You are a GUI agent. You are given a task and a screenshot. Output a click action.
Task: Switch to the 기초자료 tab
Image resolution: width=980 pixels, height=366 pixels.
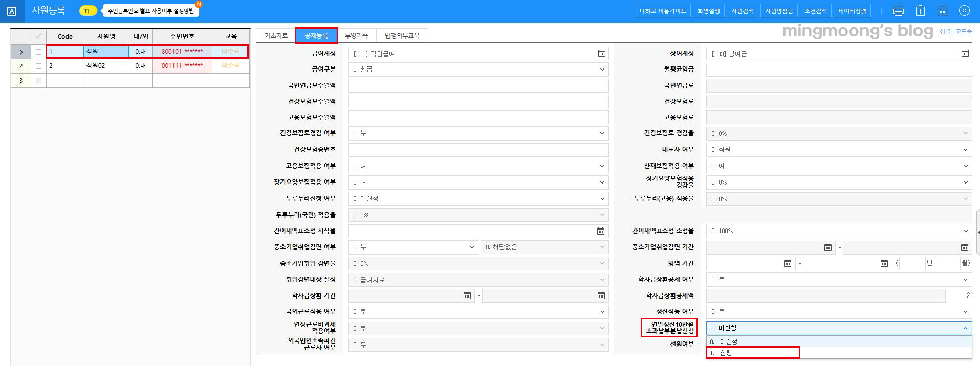[276, 36]
